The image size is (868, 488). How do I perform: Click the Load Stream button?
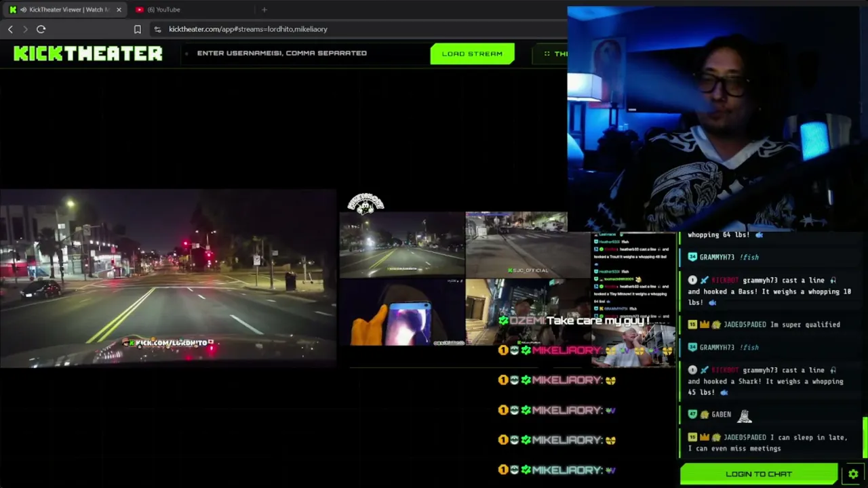pos(473,54)
